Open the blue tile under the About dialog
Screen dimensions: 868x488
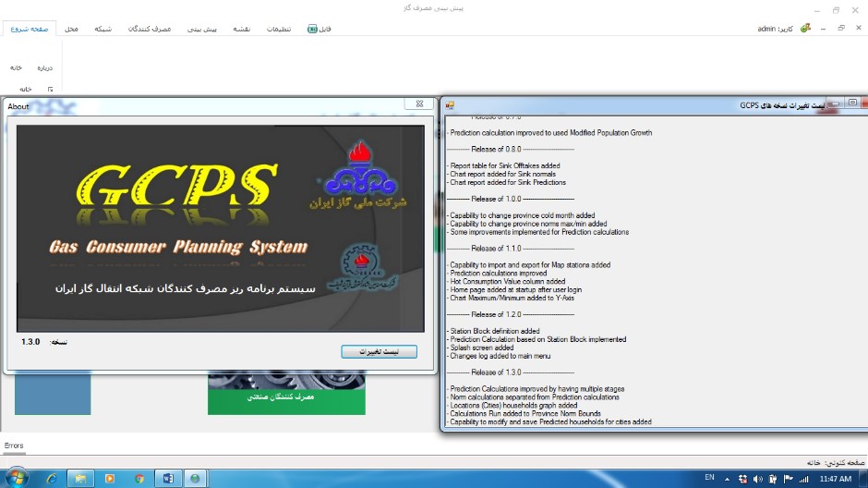(x=53, y=394)
